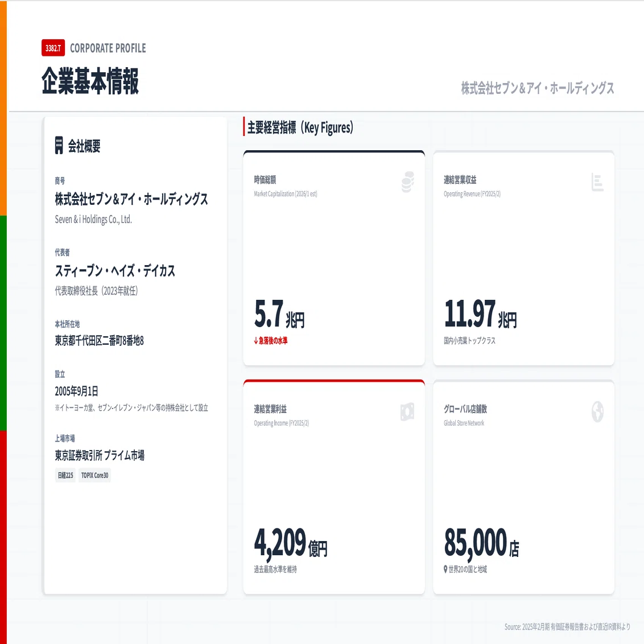Click the グローバル店舗数 card label
The width and height of the screenshot is (644, 644).
pyautogui.click(x=465, y=409)
